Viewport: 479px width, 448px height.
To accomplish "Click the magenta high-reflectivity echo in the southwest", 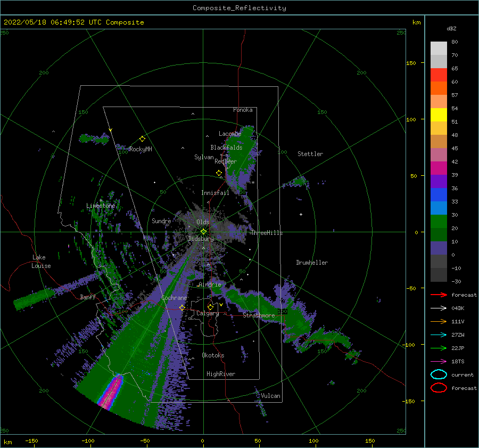I will click(x=112, y=392).
